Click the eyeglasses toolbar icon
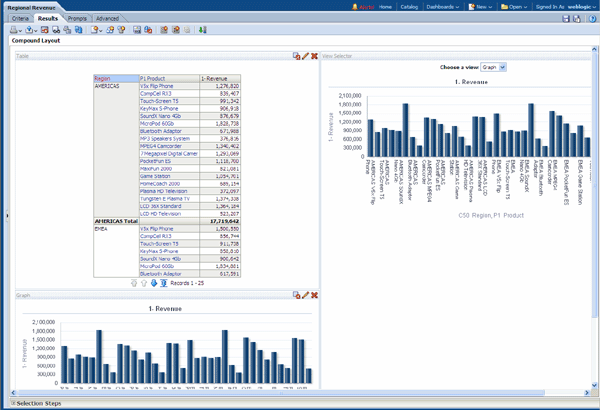 56,30
